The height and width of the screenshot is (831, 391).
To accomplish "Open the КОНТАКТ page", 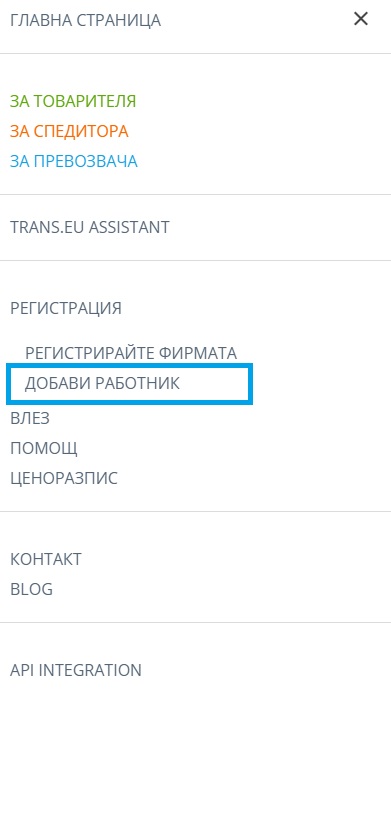I will [x=46, y=559].
